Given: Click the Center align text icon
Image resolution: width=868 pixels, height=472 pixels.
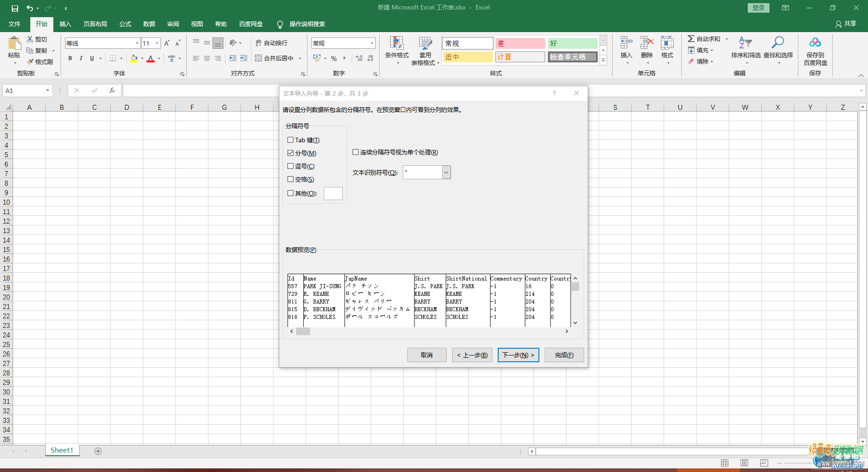Looking at the screenshot, I should tap(207, 58).
